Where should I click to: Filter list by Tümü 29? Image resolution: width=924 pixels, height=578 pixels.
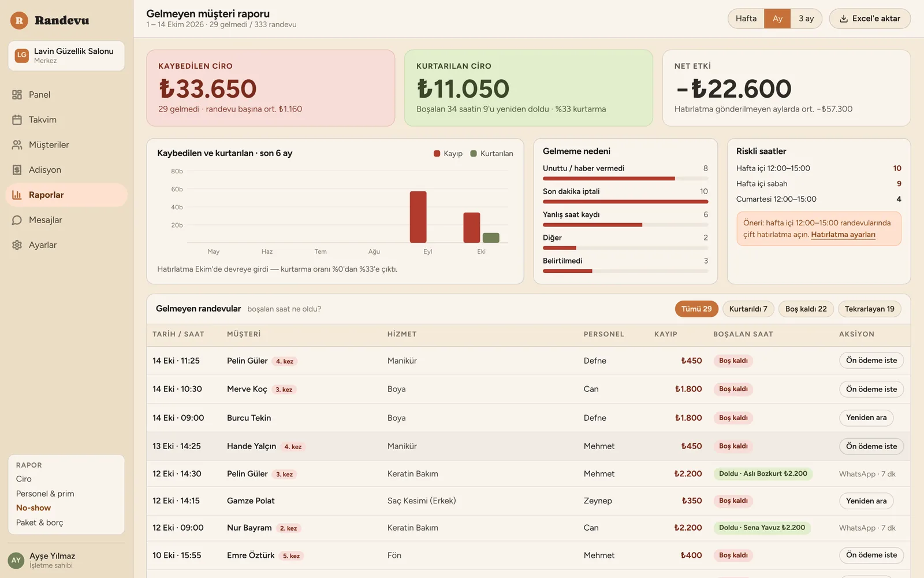[696, 309]
